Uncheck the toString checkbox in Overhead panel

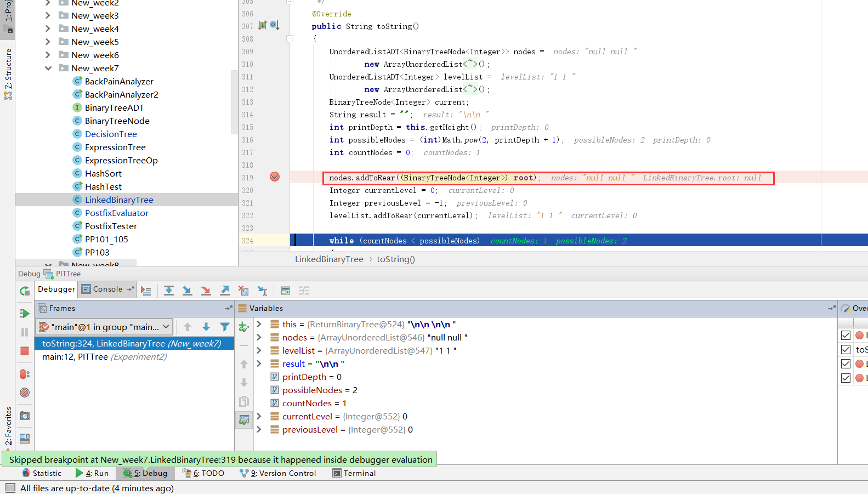tap(846, 349)
